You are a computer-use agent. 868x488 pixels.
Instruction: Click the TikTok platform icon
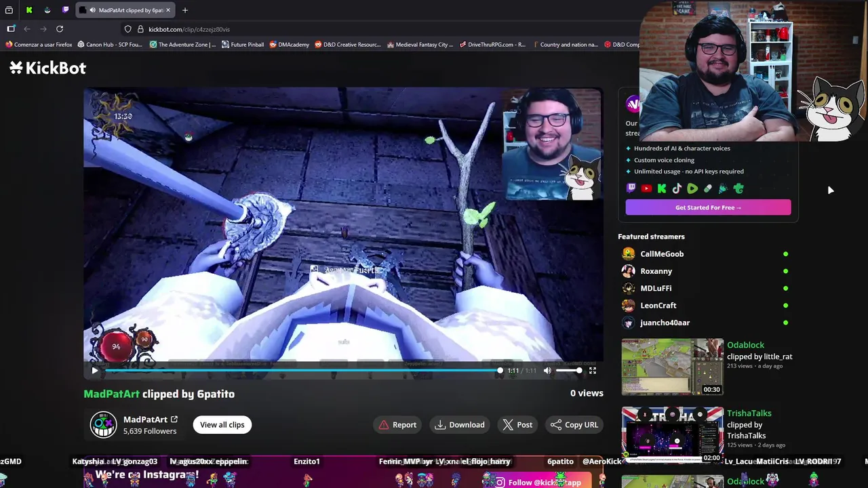tap(677, 189)
